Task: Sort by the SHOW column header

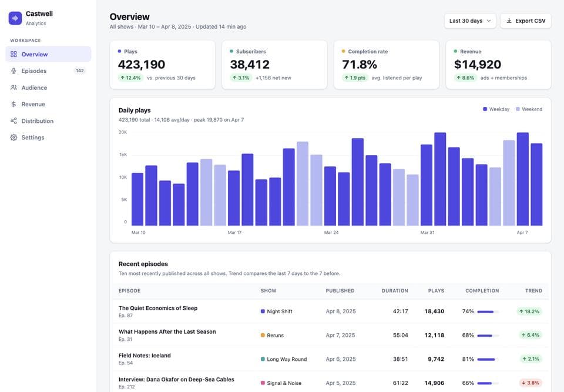Action: click(268, 290)
